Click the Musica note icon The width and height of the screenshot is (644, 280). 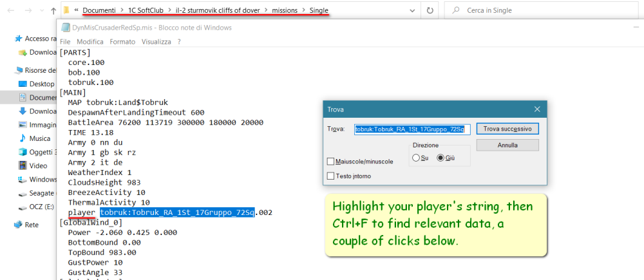pos(23,138)
